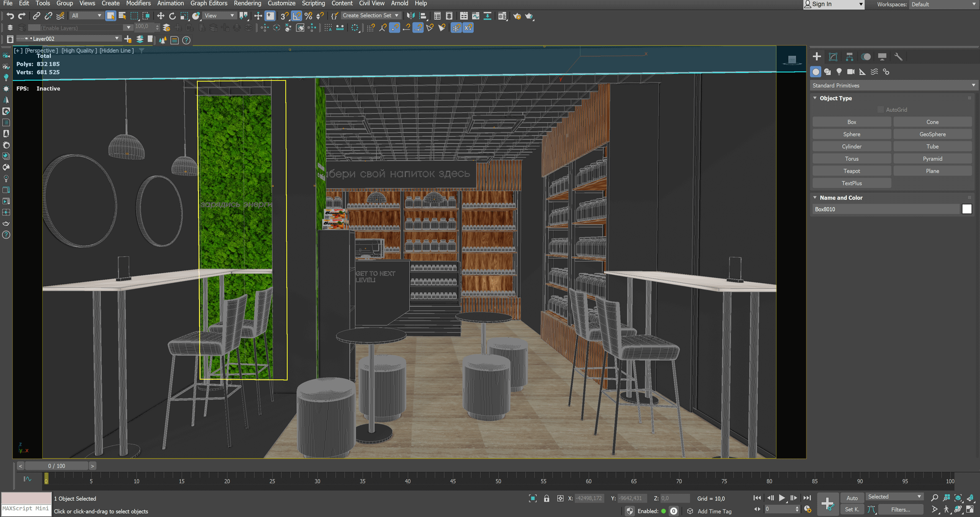Image resolution: width=980 pixels, height=517 pixels.
Task: Click the Select and Rotate tool
Action: coord(172,16)
